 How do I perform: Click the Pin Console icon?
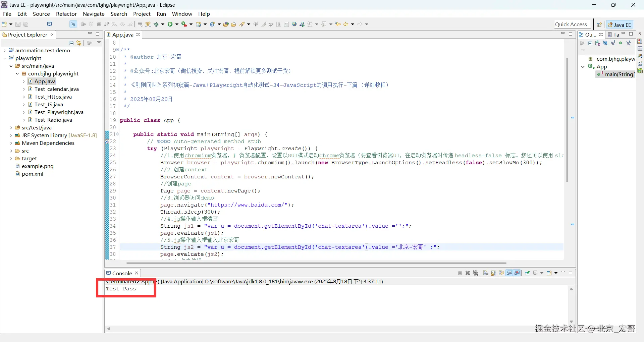pos(527,273)
